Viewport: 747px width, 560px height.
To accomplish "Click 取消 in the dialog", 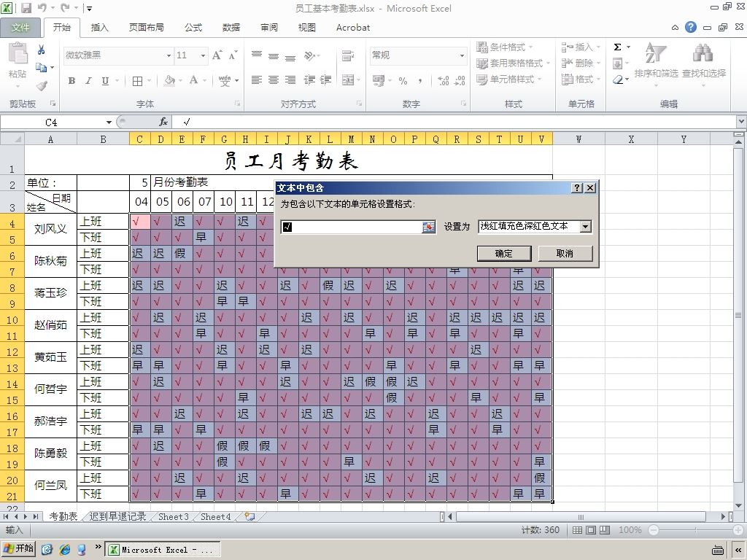I will (565, 253).
